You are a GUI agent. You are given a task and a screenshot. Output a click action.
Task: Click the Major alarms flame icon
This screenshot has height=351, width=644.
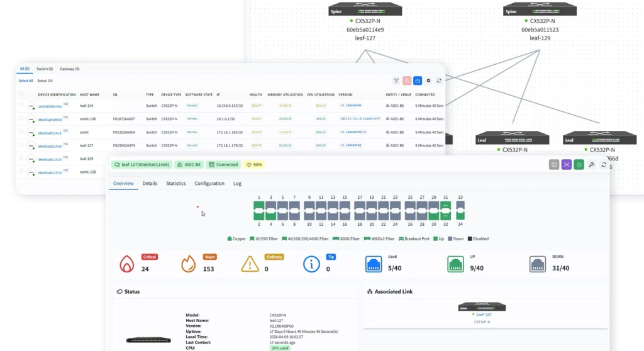(x=189, y=264)
